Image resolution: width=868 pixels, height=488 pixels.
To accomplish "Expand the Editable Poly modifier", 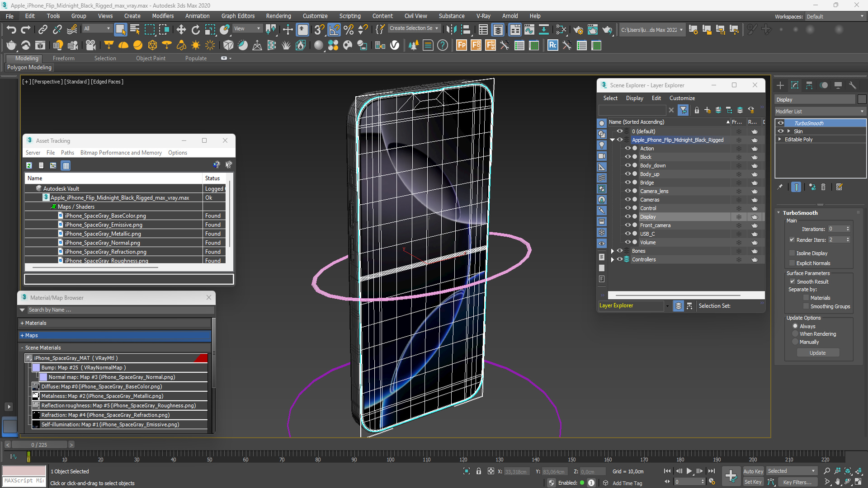I will (x=780, y=140).
